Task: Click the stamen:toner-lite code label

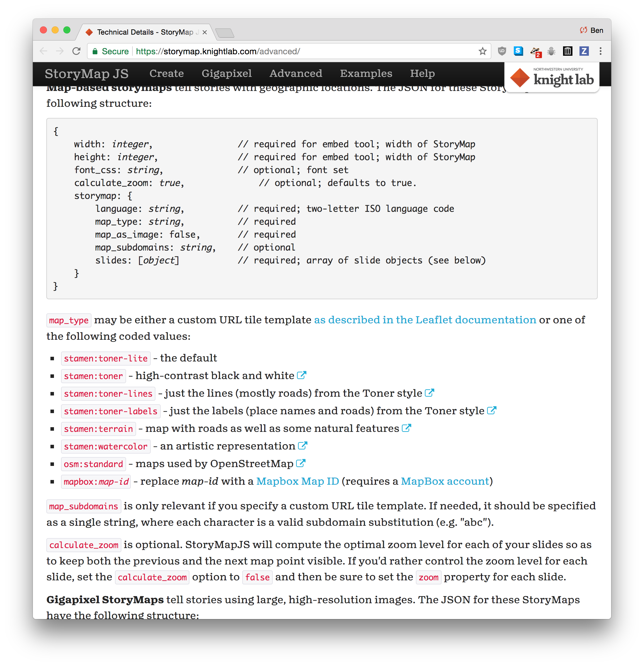Action: click(106, 359)
